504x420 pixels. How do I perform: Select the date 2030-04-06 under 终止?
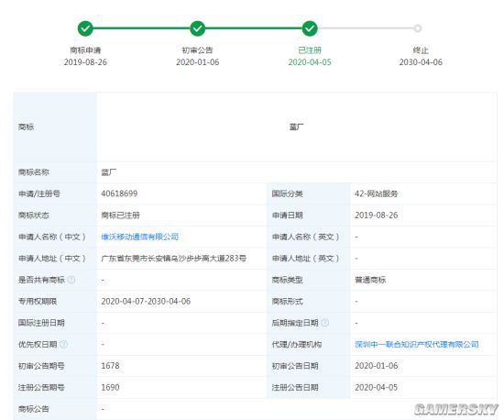point(421,62)
